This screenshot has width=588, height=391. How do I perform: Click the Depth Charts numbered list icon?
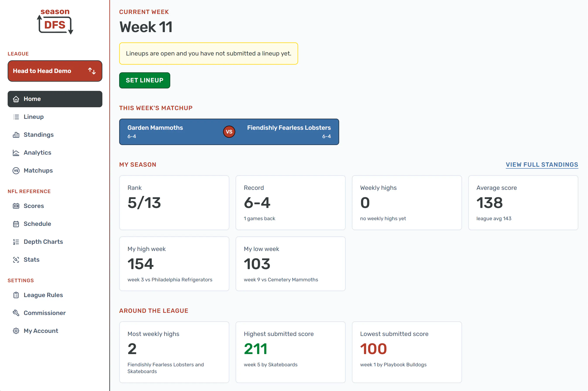click(x=16, y=242)
